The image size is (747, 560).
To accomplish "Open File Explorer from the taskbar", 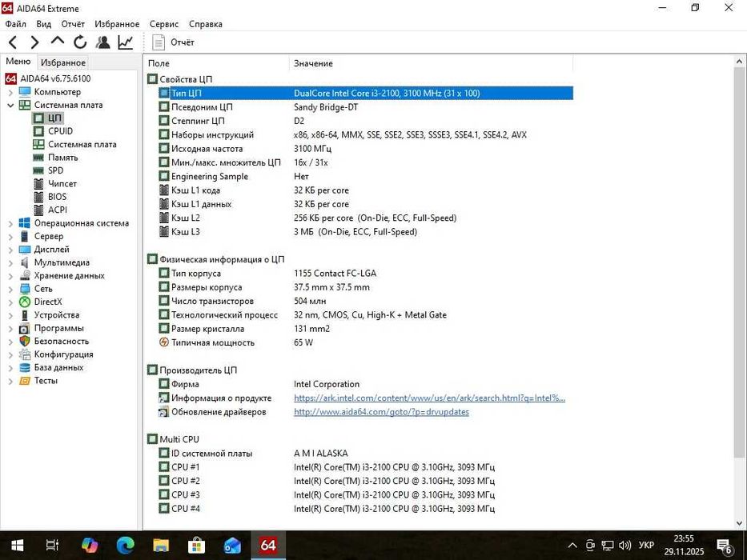I will (x=161, y=546).
